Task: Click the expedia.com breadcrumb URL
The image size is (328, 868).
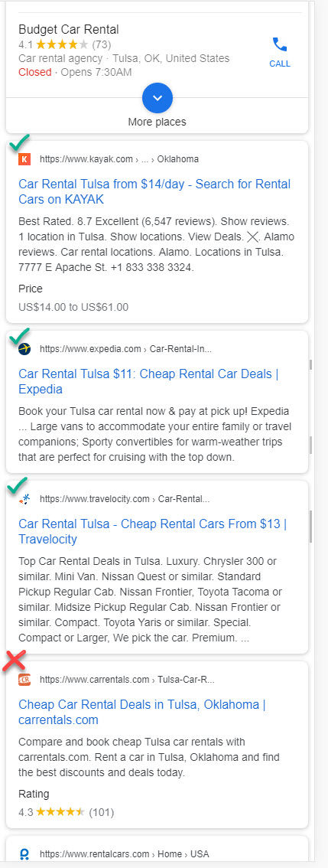Action: [x=125, y=349]
